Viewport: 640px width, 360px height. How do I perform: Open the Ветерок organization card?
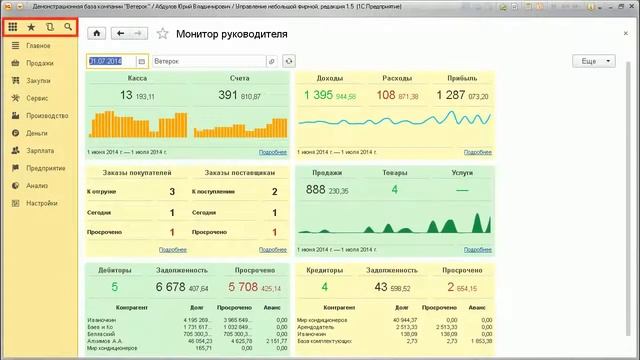[272, 61]
